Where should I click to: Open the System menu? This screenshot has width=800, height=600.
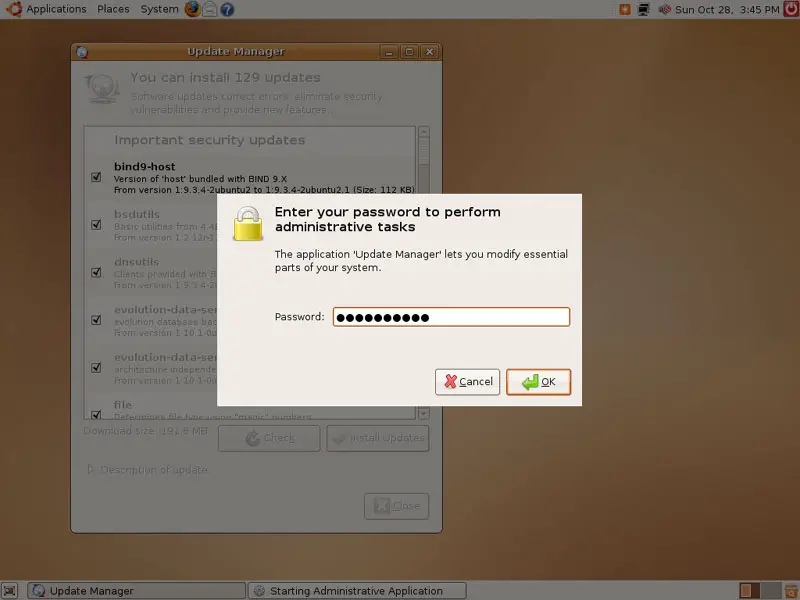tap(159, 9)
